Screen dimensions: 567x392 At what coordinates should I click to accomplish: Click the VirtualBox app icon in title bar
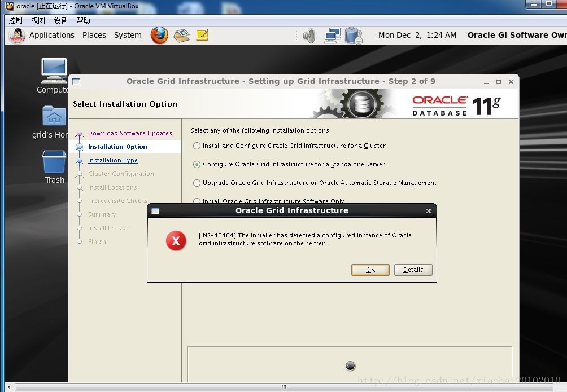coord(10,6)
